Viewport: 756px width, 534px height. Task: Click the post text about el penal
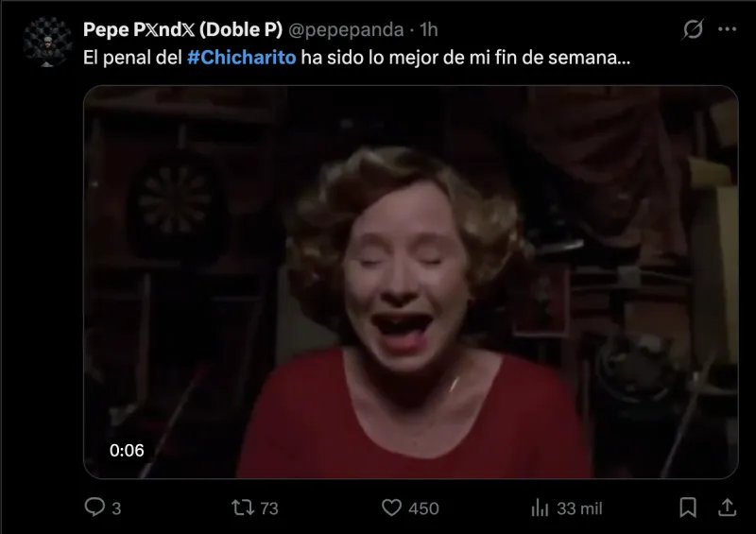click(357, 58)
